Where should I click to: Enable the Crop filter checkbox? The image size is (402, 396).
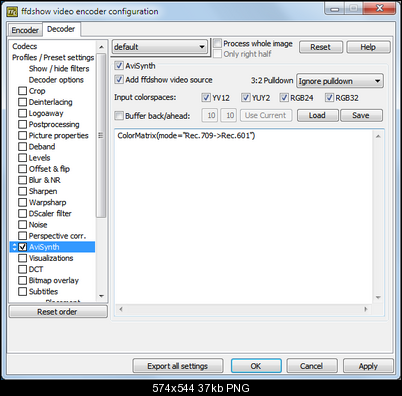point(22,91)
